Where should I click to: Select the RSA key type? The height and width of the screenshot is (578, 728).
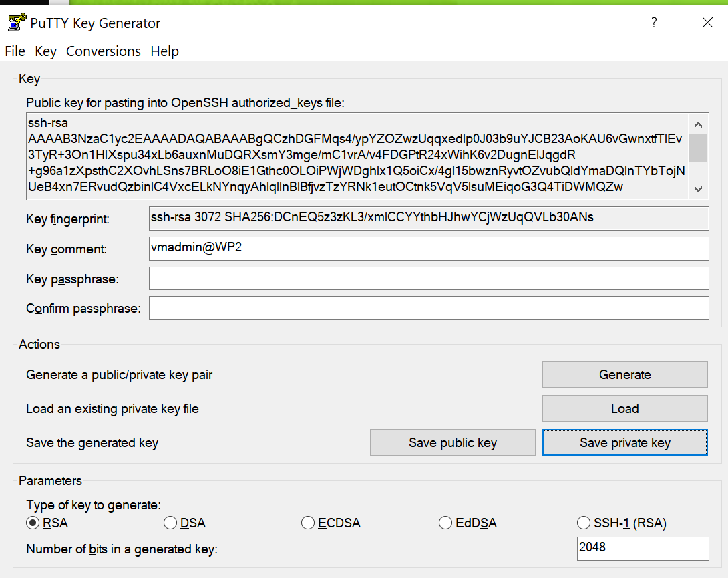point(33,523)
